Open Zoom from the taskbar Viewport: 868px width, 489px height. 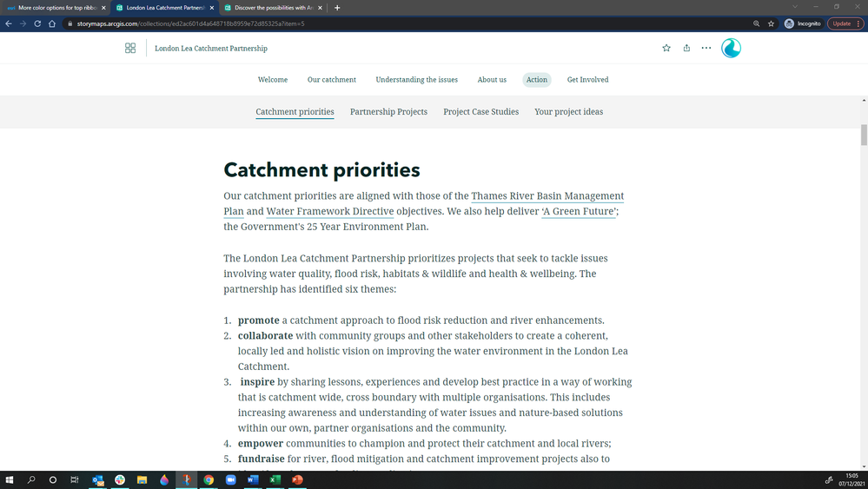tap(231, 479)
